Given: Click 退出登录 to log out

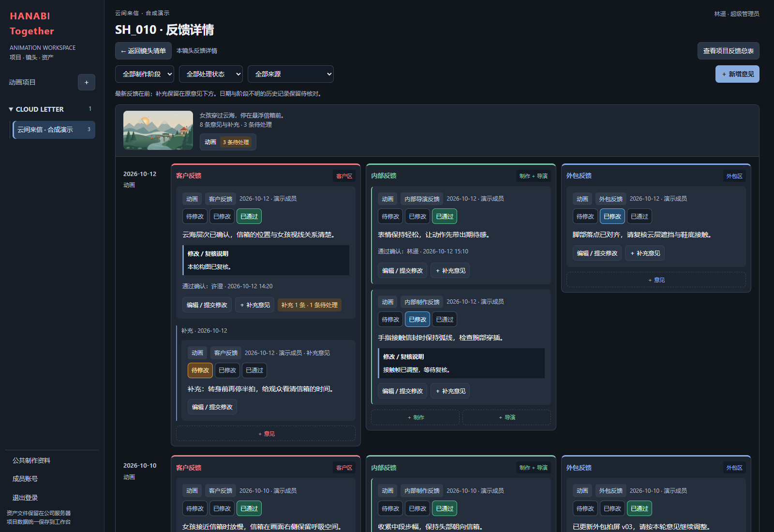Looking at the screenshot, I should tap(25, 498).
